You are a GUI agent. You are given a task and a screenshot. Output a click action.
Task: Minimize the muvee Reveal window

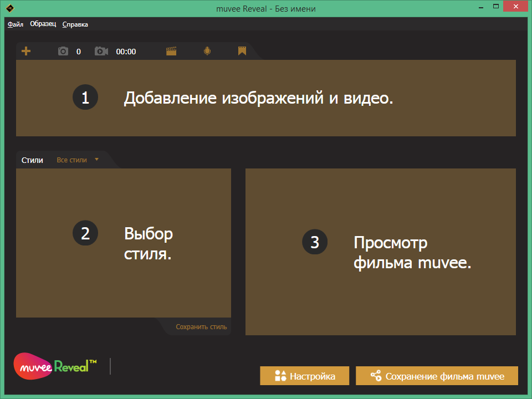pyautogui.click(x=481, y=7)
